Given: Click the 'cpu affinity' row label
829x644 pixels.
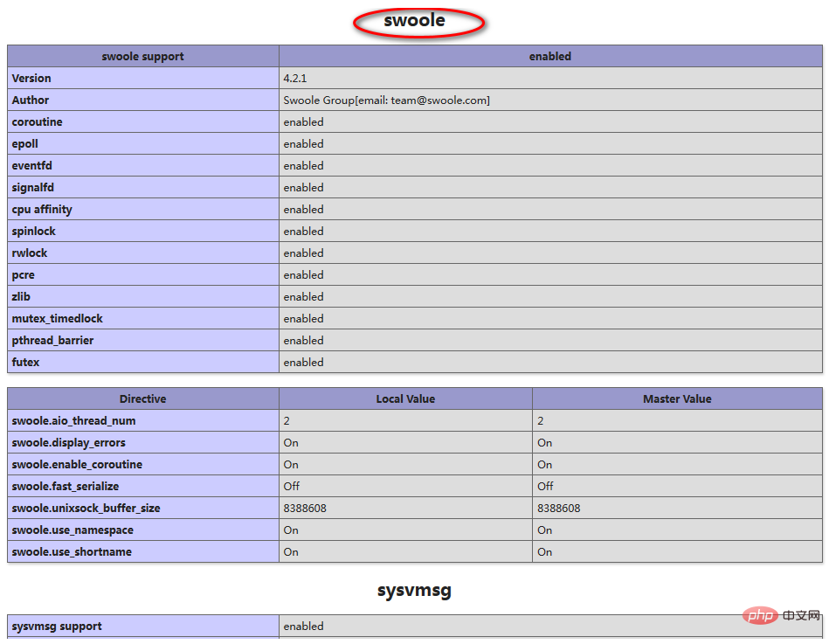Looking at the screenshot, I should point(42,210).
